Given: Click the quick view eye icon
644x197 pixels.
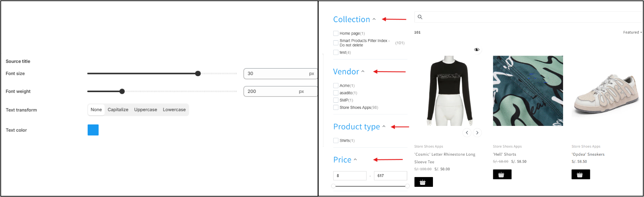Looking at the screenshot, I should (x=476, y=50).
